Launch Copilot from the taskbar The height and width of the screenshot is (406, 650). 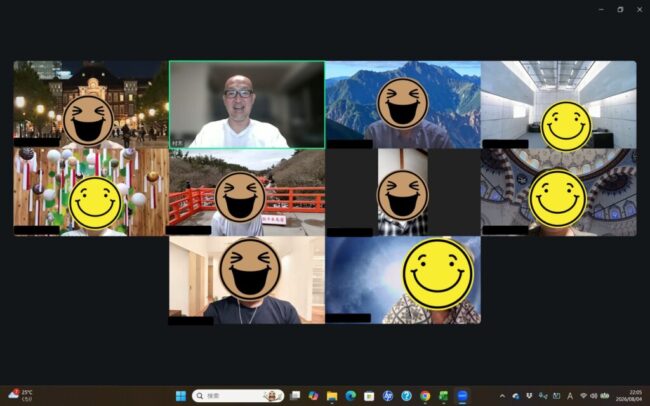[313, 396]
